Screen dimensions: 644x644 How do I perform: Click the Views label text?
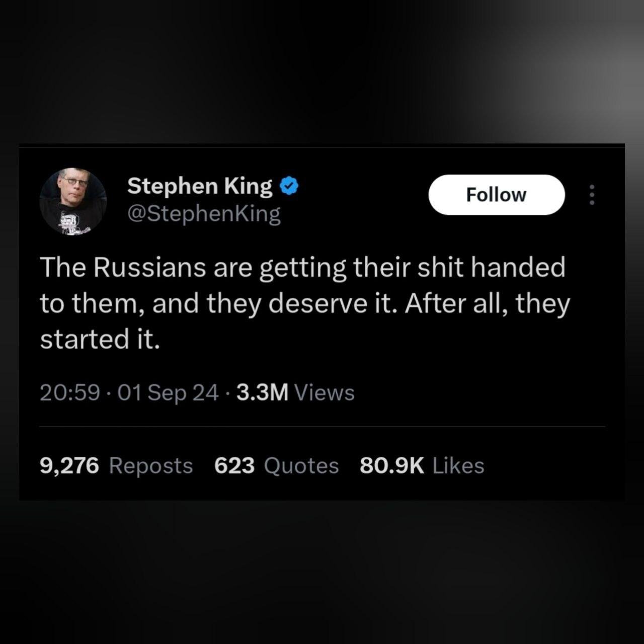click(325, 392)
